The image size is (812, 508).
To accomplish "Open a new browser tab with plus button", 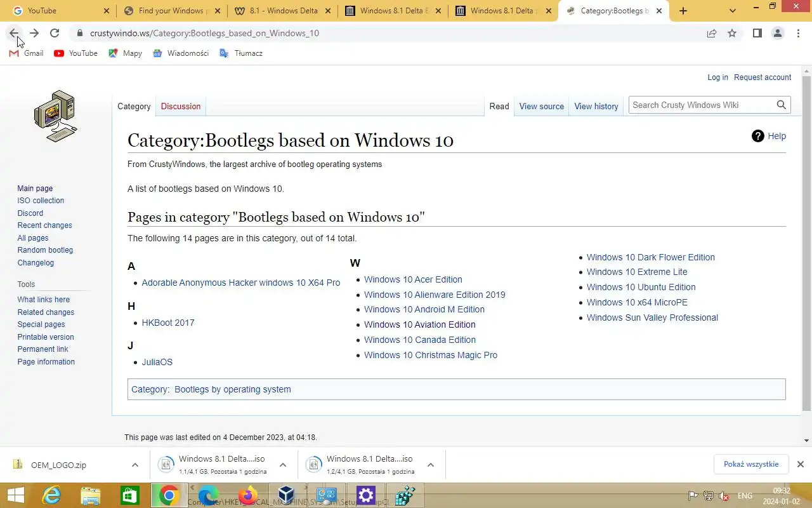I will [x=683, y=11].
